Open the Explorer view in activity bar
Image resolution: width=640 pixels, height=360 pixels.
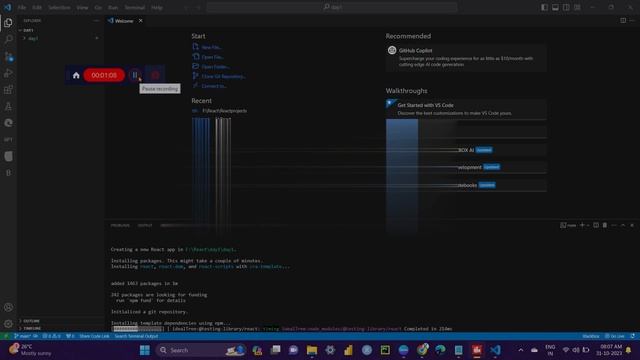pyautogui.click(x=8, y=23)
